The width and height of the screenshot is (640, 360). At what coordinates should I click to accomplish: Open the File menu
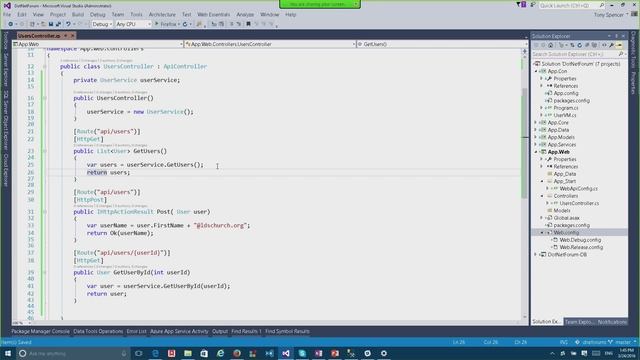[7, 15]
